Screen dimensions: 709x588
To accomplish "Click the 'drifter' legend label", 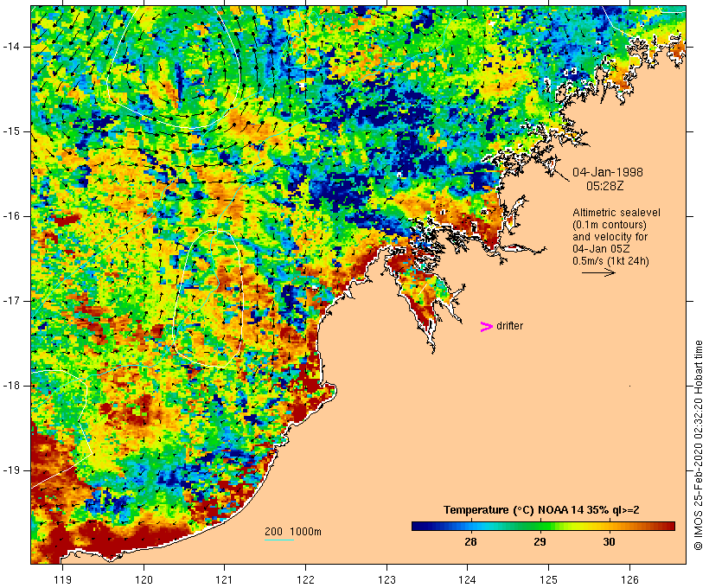I will click(509, 326).
